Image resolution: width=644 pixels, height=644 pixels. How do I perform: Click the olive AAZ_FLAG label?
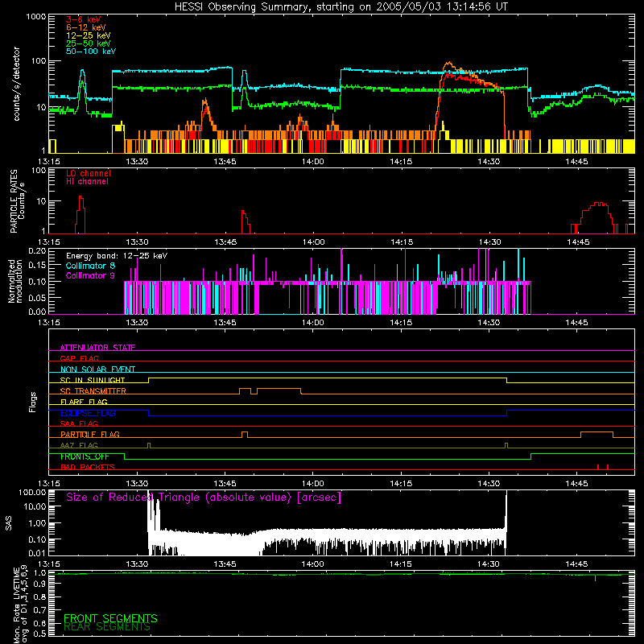79,445
